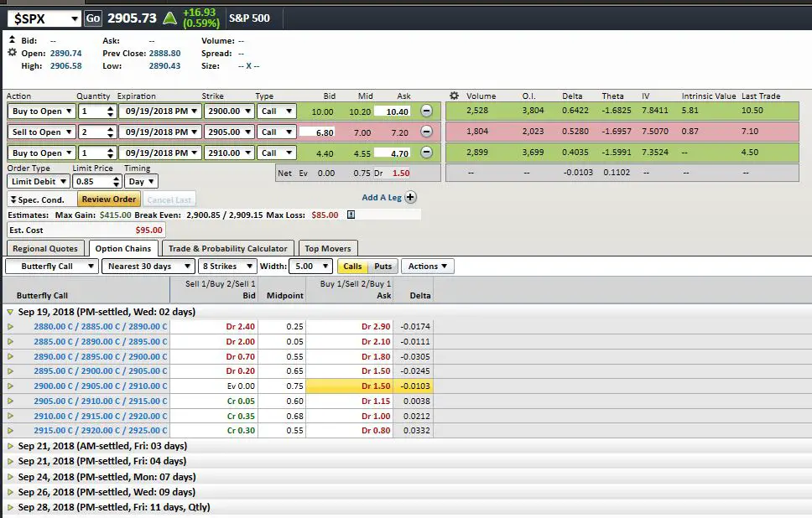Click the Review Order button
812x518 pixels.
tap(109, 199)
